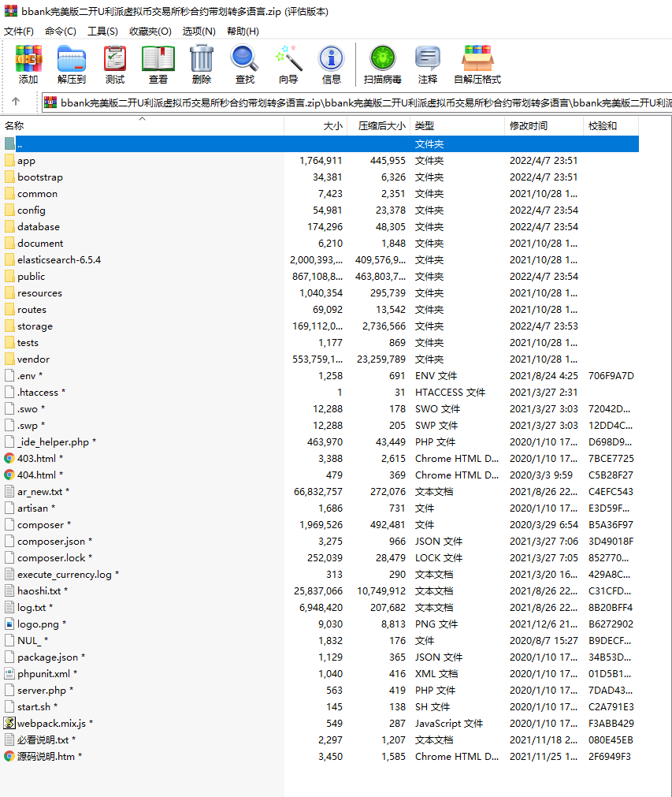
Task: Open the Tools (工具) menu
Action: pyautogui.click(x=102, y=32)
